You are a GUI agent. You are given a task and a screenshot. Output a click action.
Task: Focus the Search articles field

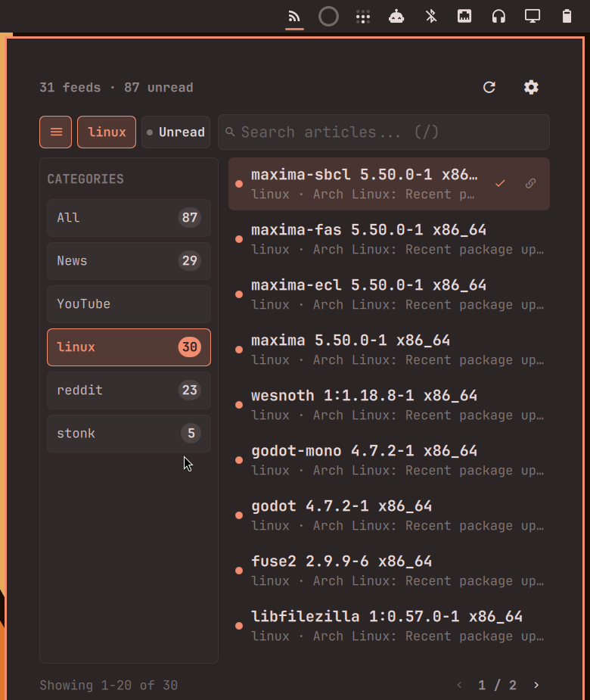383,132
